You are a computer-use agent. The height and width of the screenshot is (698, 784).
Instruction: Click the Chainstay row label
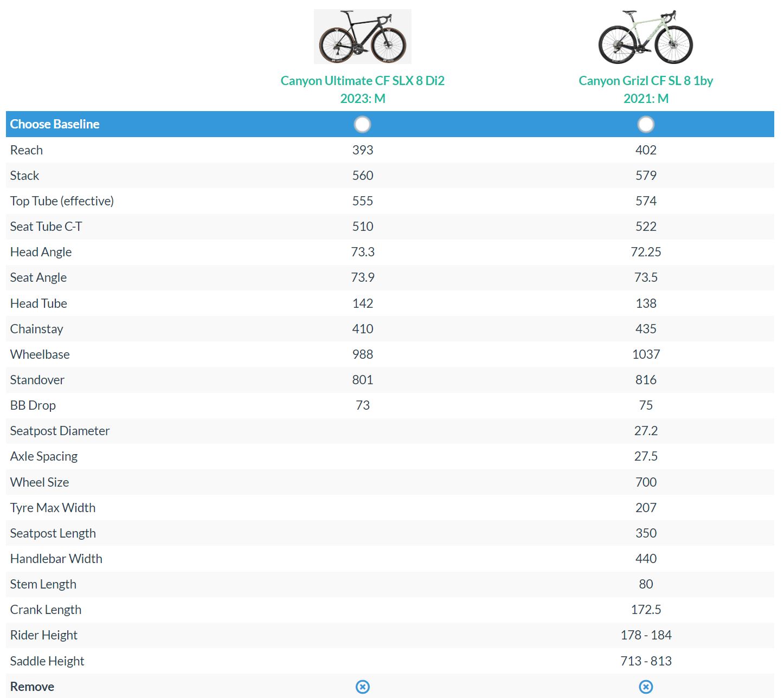(x=37, y=329)
